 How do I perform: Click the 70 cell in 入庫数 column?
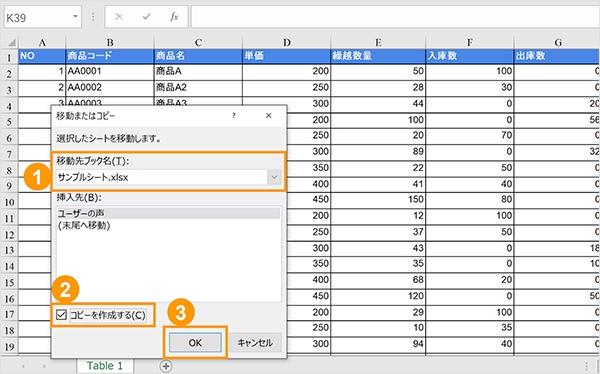pyautogui.click(x=470, y=136)
